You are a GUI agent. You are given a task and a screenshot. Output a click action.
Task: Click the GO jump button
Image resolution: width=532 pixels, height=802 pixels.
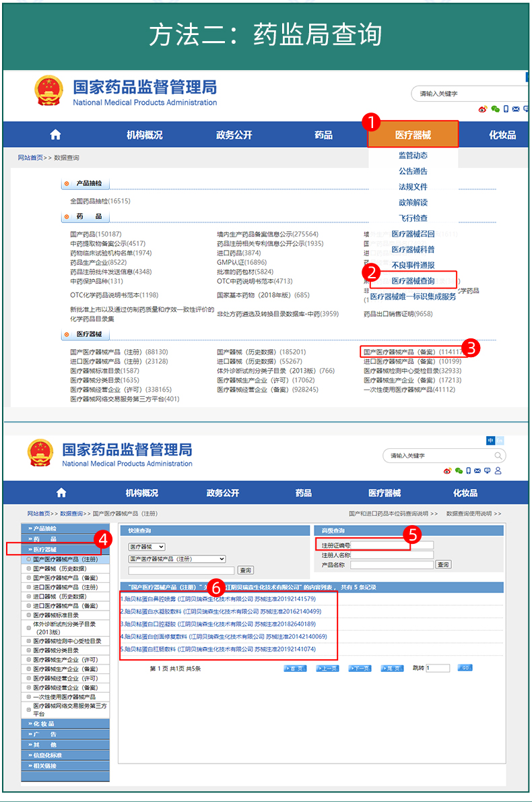click(x=465, y=668)
